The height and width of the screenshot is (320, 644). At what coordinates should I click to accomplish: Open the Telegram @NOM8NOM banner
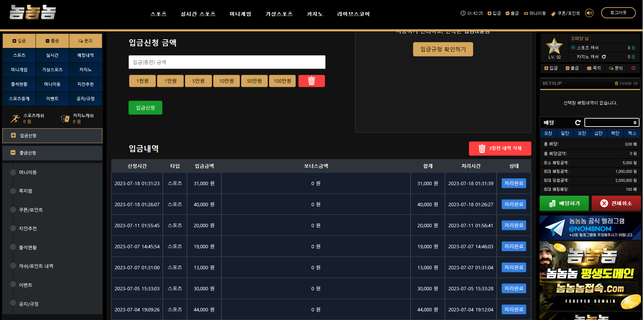point(590,228)
